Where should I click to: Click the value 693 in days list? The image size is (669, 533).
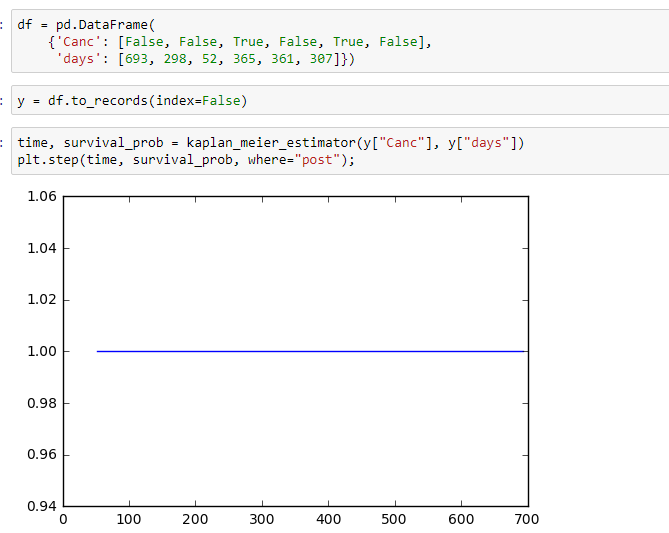pyautogui.click(x=137, y=58)
